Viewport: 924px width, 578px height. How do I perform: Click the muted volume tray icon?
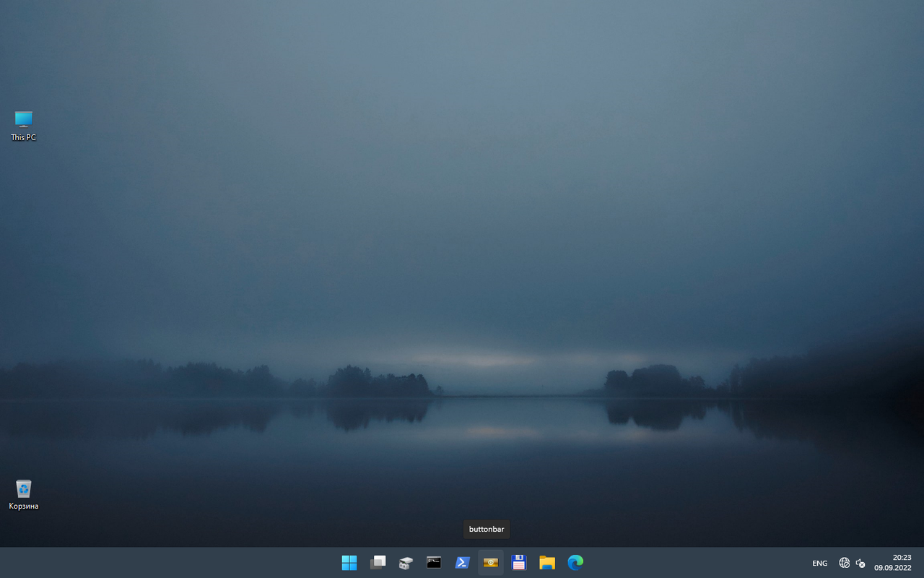pos(860,563)
